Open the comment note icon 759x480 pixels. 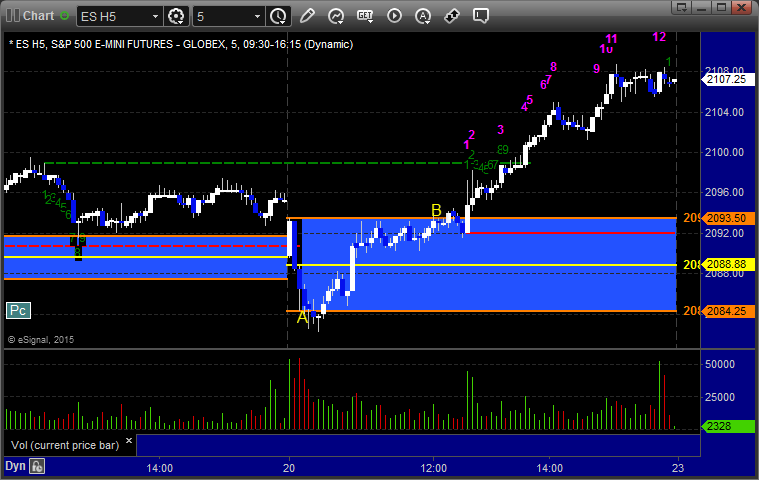pos(481,16)
